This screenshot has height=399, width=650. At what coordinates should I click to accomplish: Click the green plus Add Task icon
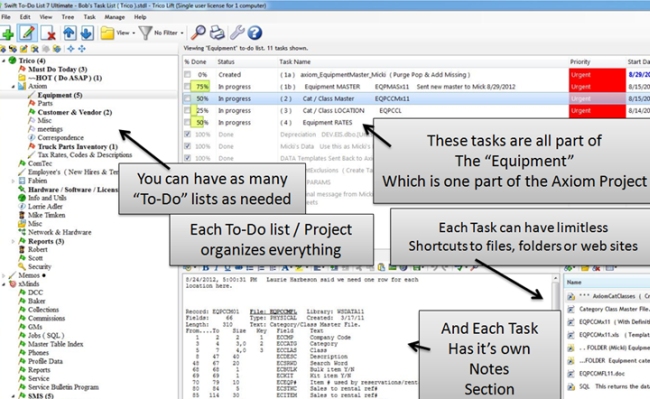(7, 33)
